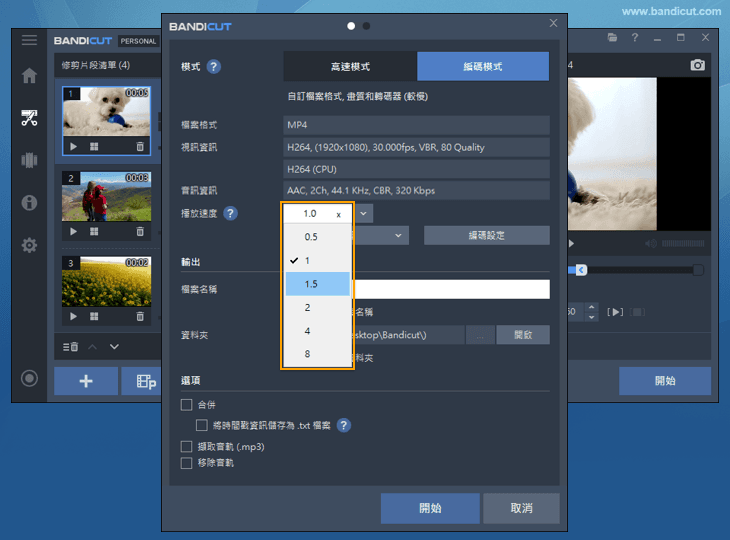Viewport: 730px width, 540px height.
Task: Open help icon next to mode label
Action: coord(213,67)
